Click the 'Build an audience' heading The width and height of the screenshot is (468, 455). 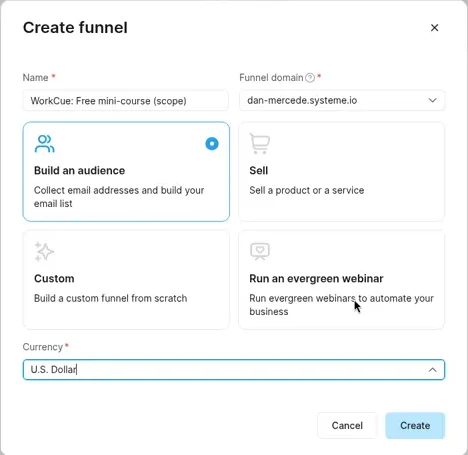click(79, 170)
